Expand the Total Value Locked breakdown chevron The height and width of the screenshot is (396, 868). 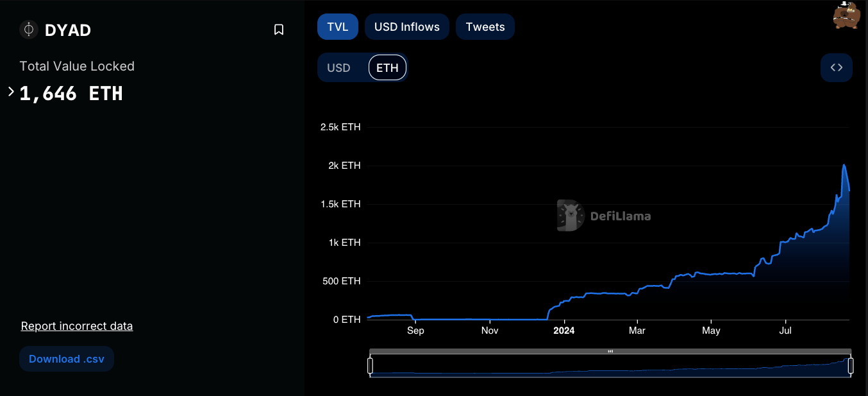[x=11, y=92]
